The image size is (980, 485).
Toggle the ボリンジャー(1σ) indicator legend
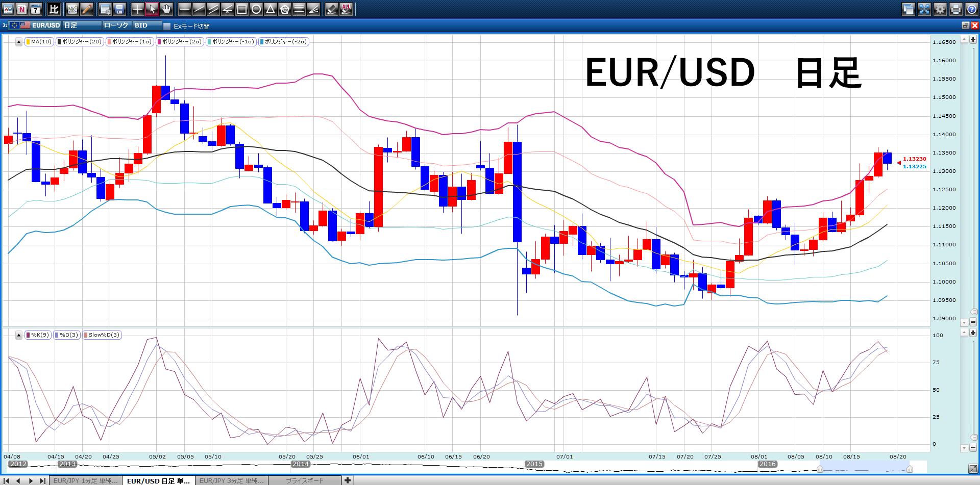pyautogui.click(x=130, y=42)
